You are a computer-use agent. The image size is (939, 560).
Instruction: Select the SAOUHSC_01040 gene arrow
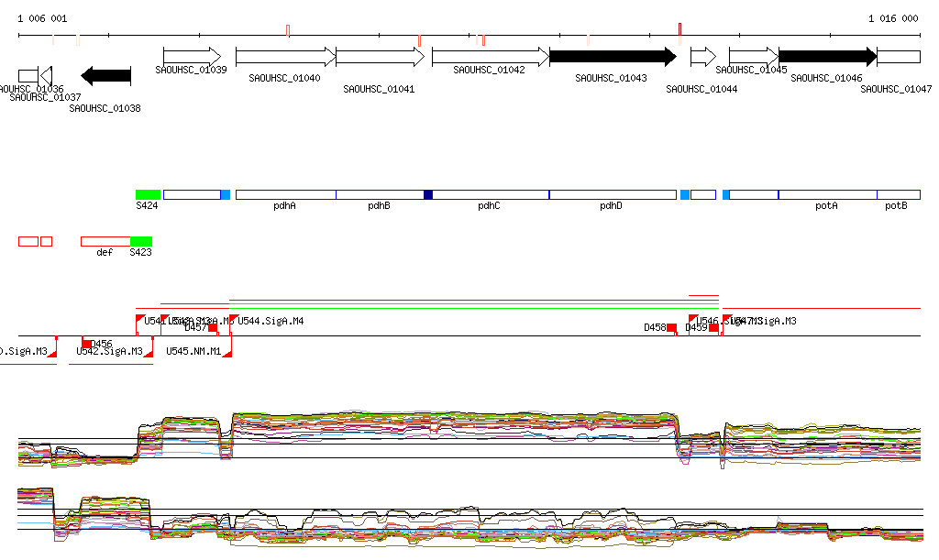pos(285,57)
